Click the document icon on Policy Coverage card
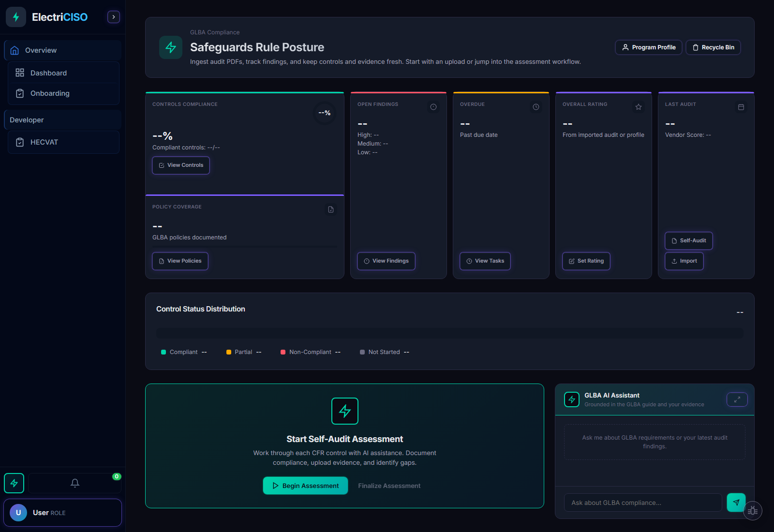This screenshot has height=532, width=774. point(330,209)
